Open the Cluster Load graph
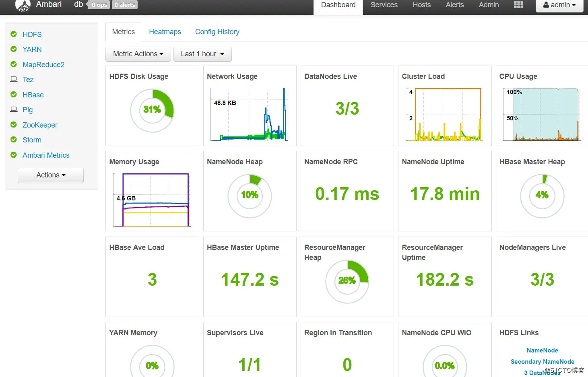 pyautogui.click(x=444, y=114)
